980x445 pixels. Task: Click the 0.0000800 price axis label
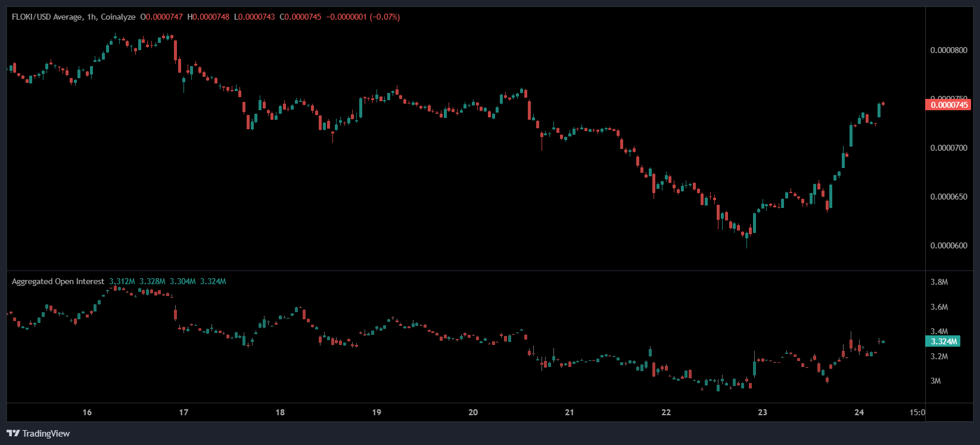pos(948,50)
